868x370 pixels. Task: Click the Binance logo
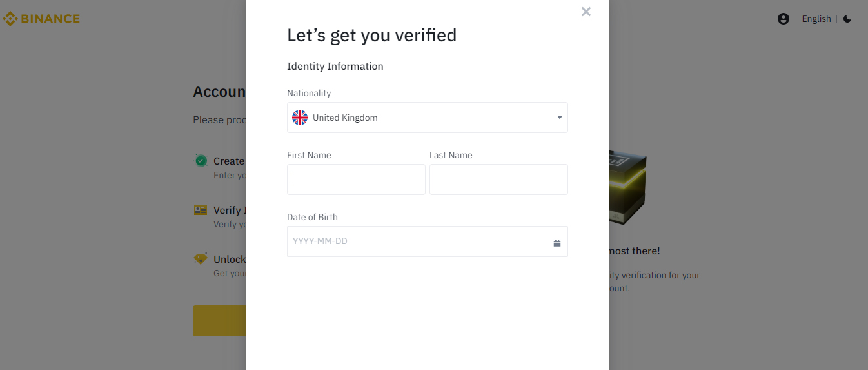pyautogui.click(x=41, y=19)
